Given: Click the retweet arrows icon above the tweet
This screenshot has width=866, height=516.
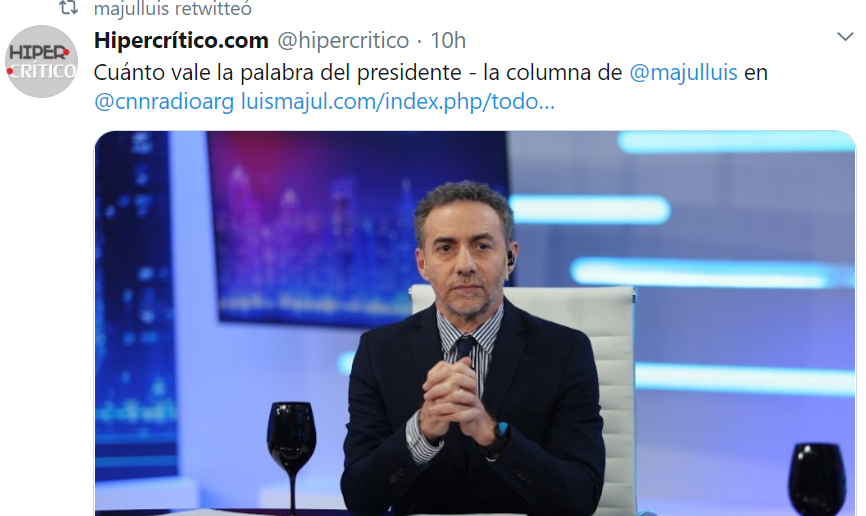Looking at the screenshot, I should tap(68, 8).
